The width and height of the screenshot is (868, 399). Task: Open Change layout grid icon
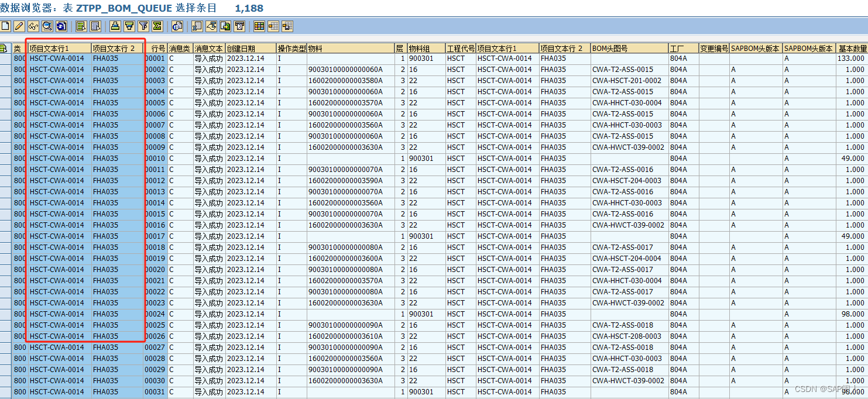(x=259, y=26)
